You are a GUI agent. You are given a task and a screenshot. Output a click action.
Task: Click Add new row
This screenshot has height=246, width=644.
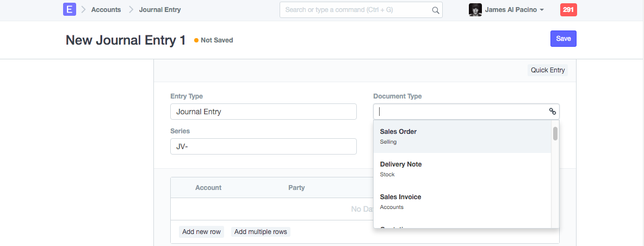click(201, 232)
